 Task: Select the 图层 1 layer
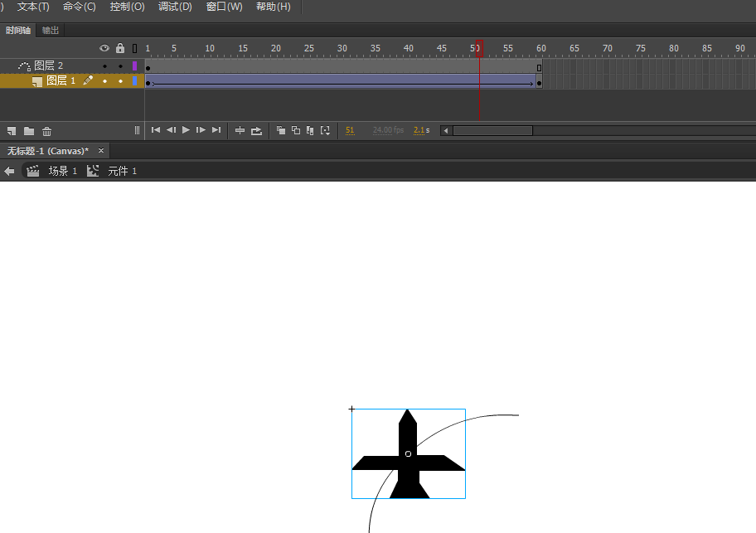coord(61,80)
